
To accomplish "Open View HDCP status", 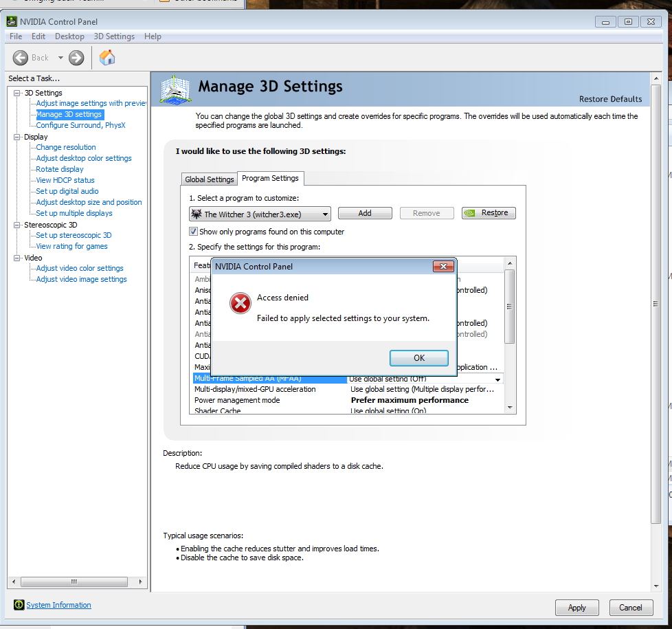I will [x=65, y=181].
